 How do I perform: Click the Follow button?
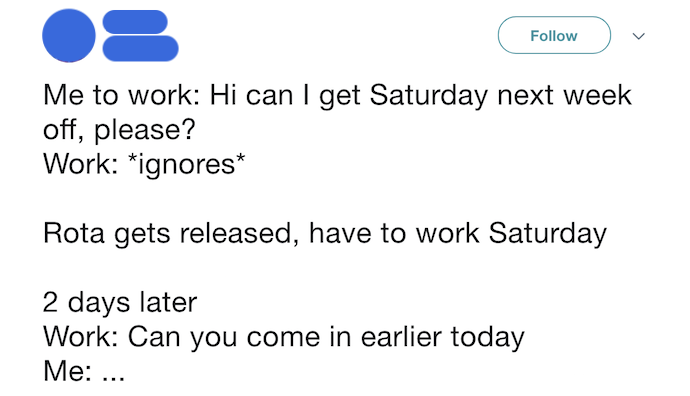554,35
